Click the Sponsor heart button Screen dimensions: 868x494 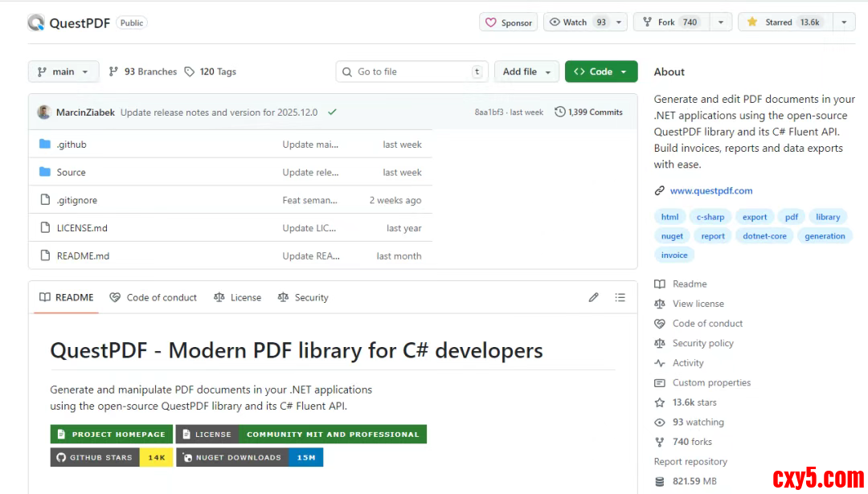point(508,22)
